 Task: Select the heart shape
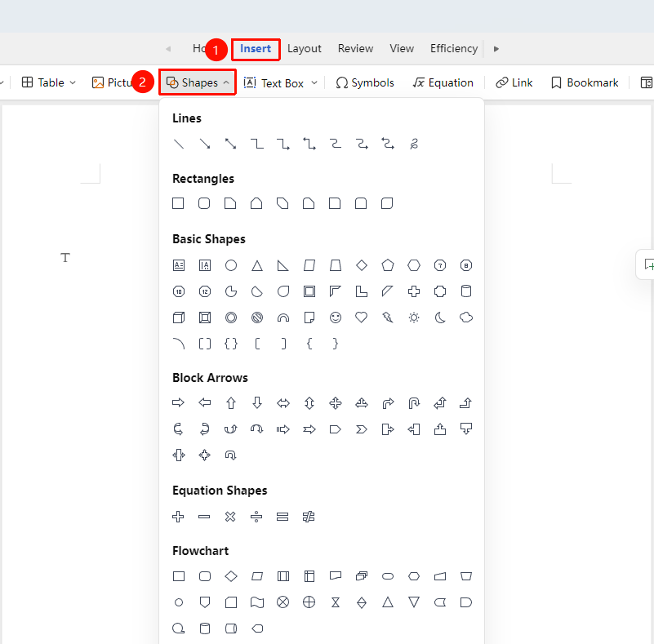pyautogui.click(x=361, y=318)
